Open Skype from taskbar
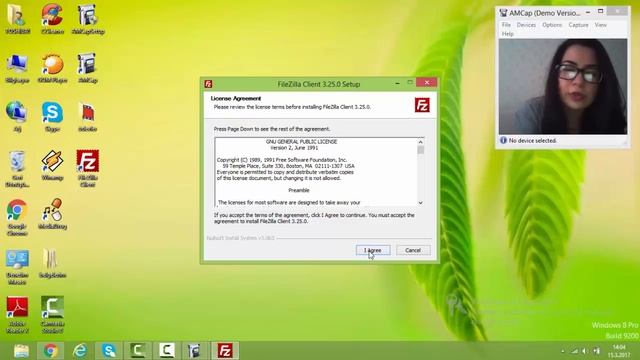This screenshot has width=640, height=360. [x=109, y=351]
